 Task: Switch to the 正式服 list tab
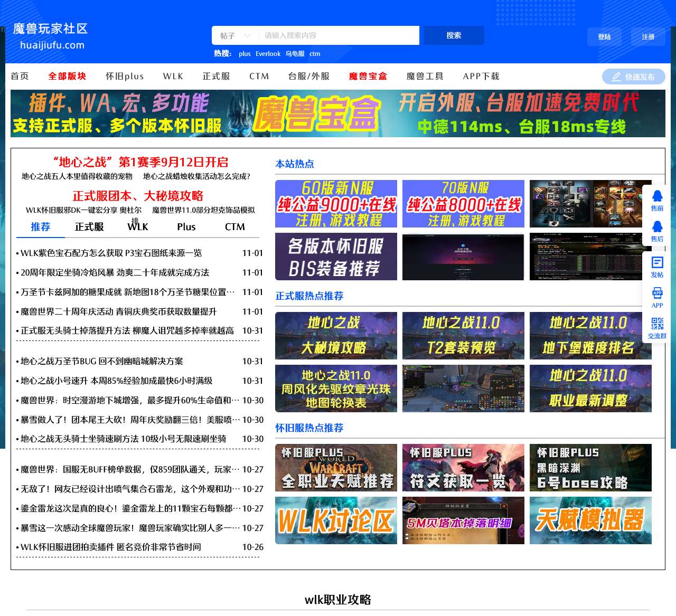coord(89,226)
